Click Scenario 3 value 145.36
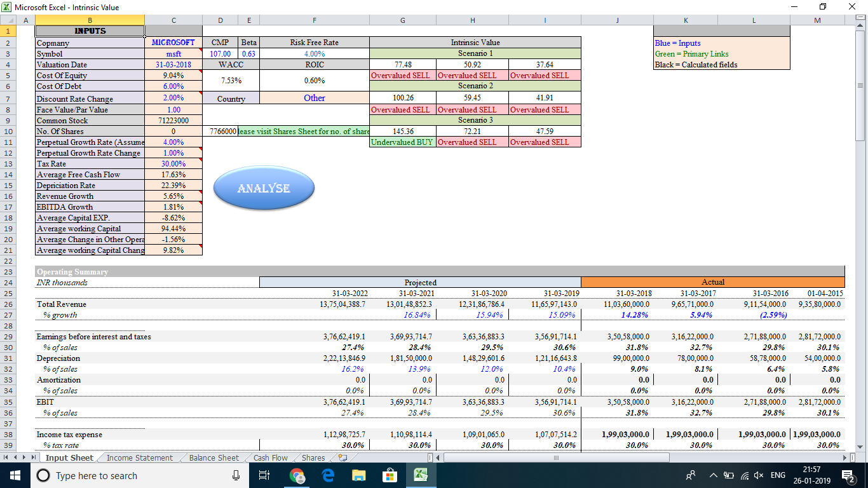 pyautogui.click(x=403, y=131)
